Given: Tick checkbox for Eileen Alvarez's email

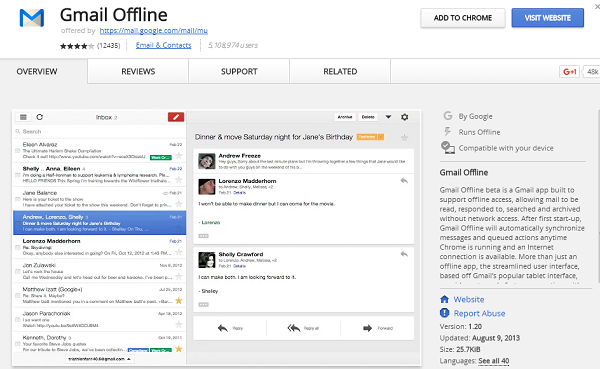Looking at the screenshot, I should click(18, 151).
